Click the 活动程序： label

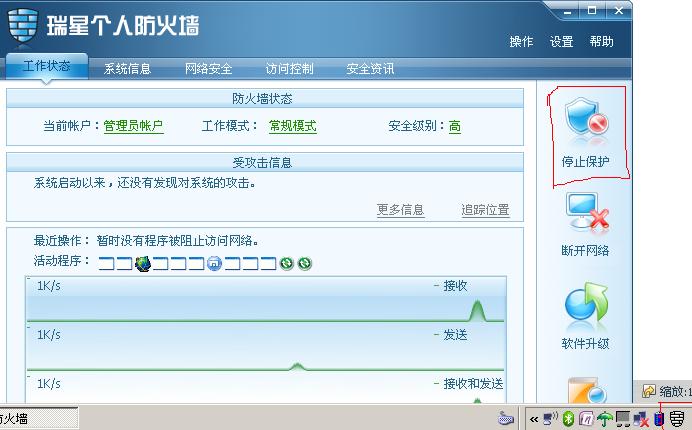tap(61, 260)
